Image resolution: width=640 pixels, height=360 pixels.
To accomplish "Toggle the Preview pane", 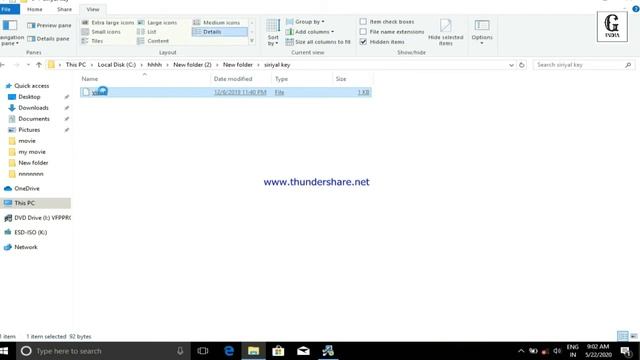I will tap(49, 25).
